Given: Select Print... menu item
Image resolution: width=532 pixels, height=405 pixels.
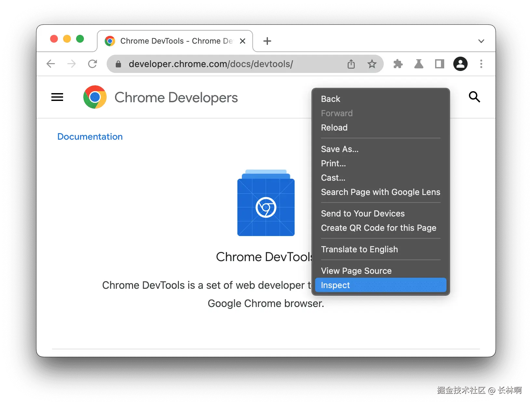Looking at the screenshot, I should click(x=381, y=163).
